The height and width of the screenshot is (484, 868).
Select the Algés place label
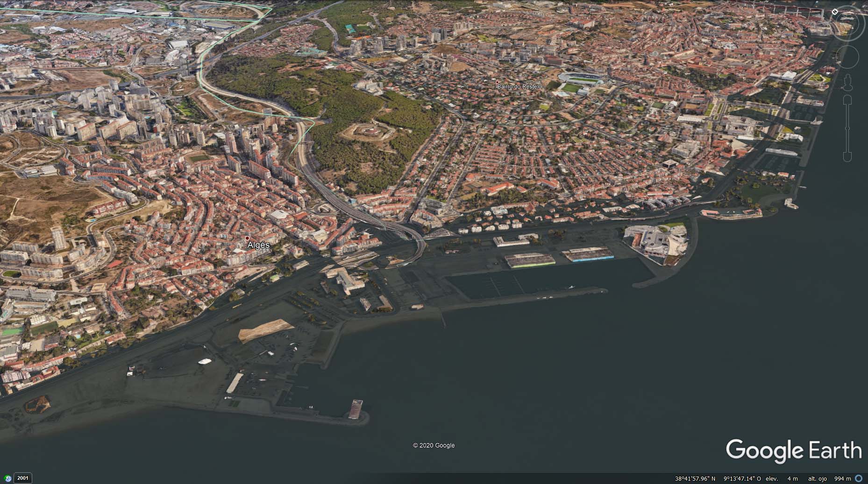tap(258, 246)
